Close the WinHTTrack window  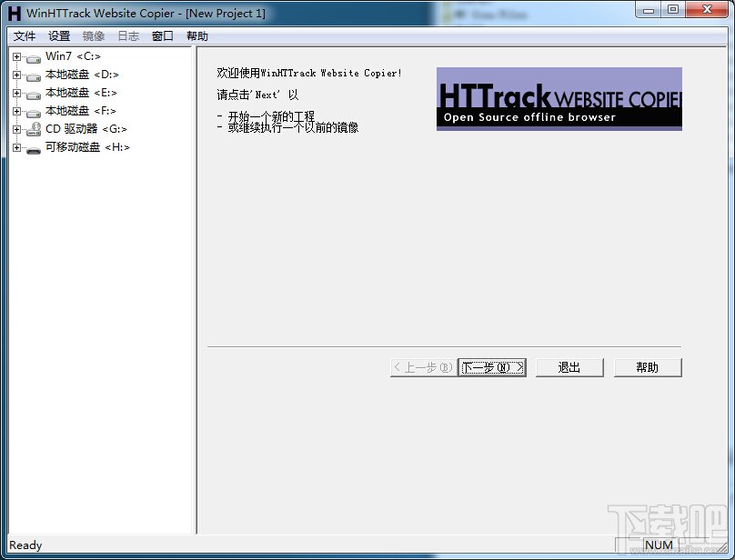pyautogui.click(x=708, y=10)
